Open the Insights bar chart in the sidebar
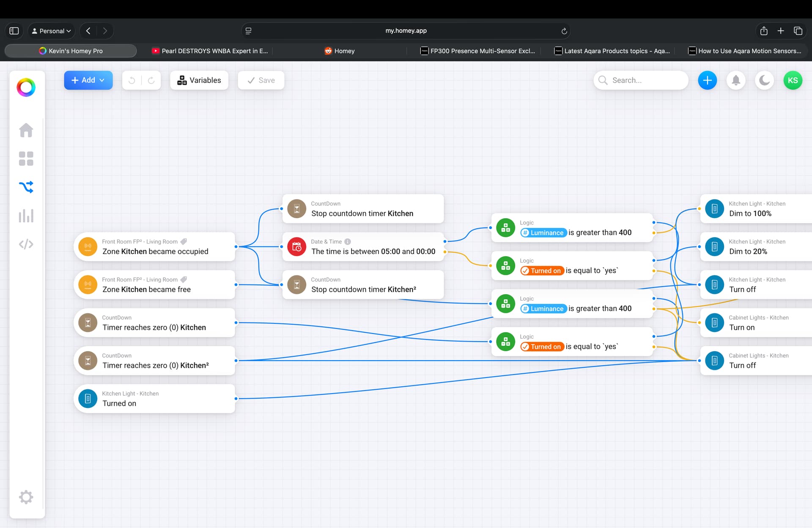The image size is (812, 528). click(26, 216)
